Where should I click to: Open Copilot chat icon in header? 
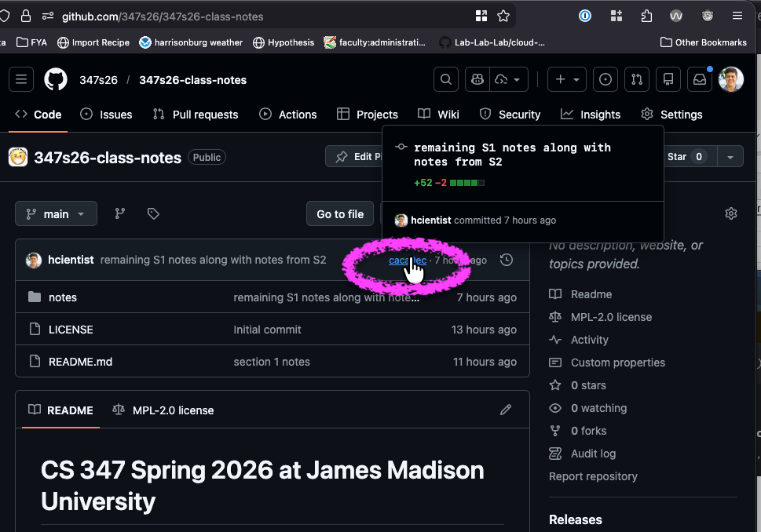477,79
